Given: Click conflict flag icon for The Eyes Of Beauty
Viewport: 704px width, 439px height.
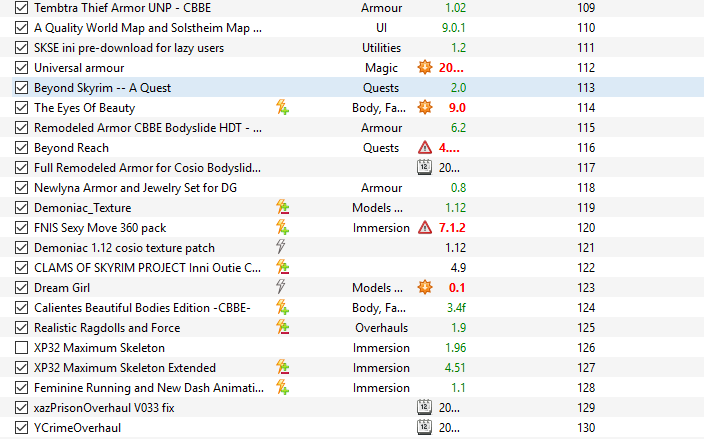Looking at the screenshot, I should tap(282, 108).
